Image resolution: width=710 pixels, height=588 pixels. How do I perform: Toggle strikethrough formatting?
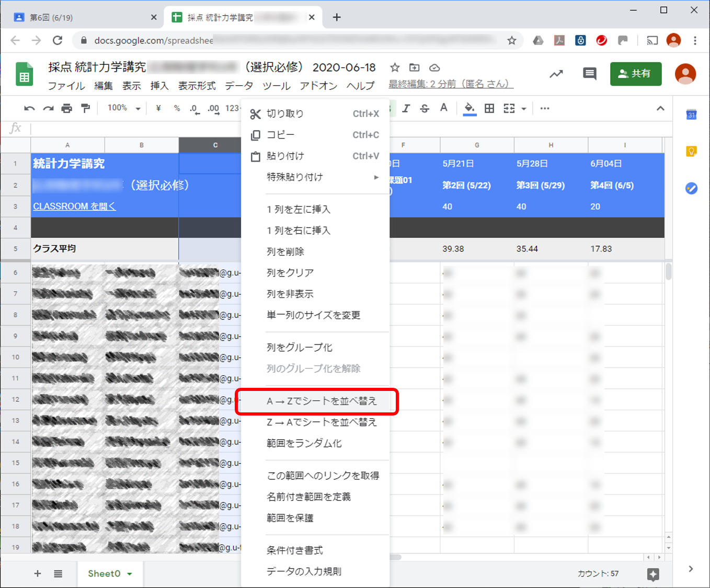[x=425, y=108]
